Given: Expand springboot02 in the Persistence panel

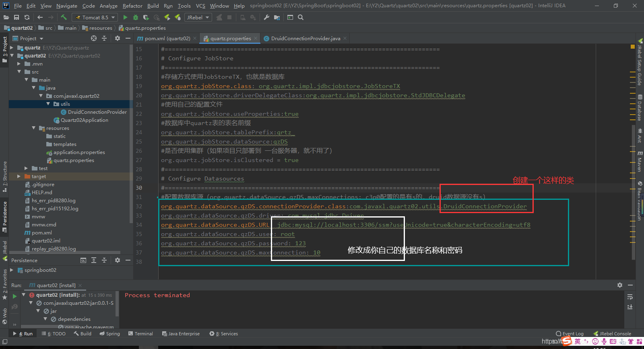Looking at the screenshot, I should click(x=12, y=270).
